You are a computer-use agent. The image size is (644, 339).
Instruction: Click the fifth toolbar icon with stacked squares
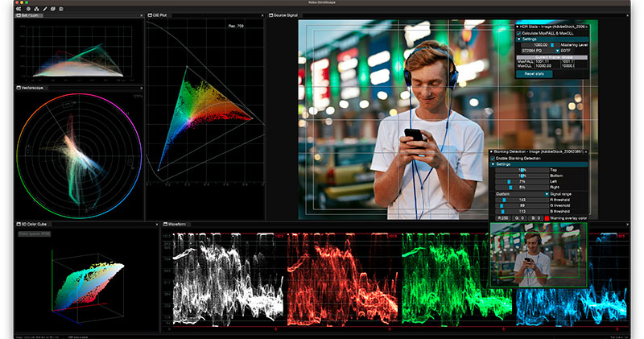click(x=52, y=7)
